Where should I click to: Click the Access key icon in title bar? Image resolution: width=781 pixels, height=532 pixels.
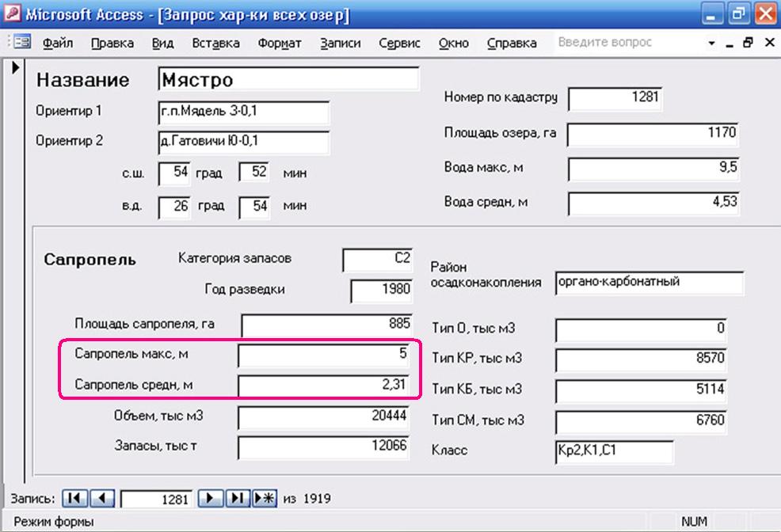12,13
